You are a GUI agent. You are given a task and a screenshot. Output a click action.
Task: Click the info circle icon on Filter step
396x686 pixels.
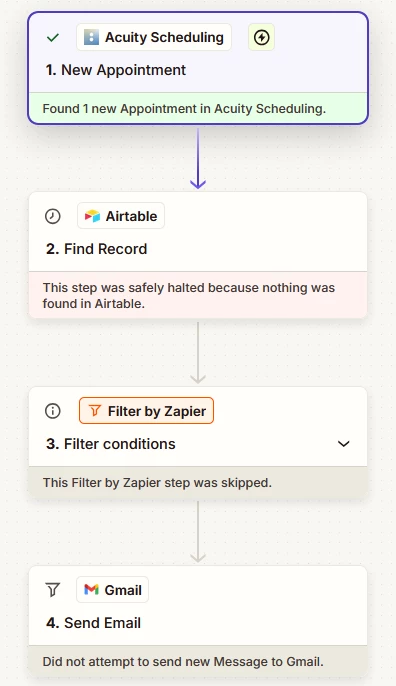(53, 411)
